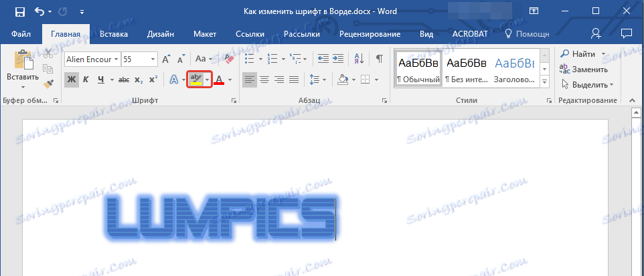Apply shading paint bucket
Viewport: 644px width, 276px height.
341,80
